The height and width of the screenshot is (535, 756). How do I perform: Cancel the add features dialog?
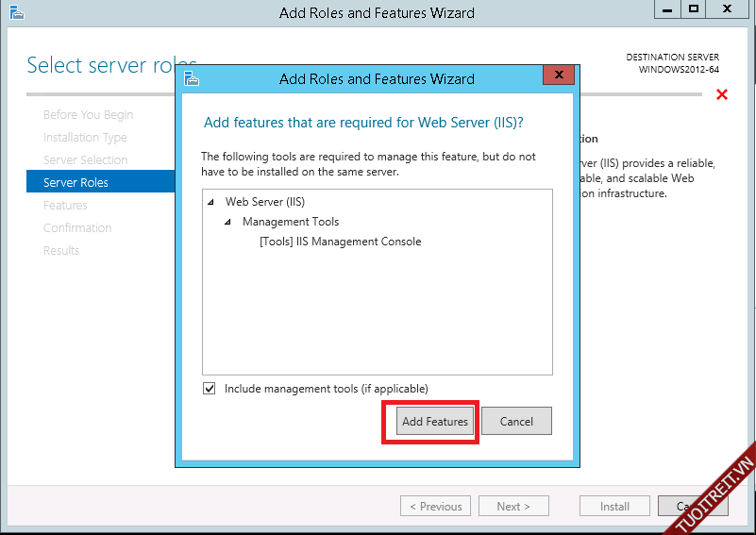[516, 422]
